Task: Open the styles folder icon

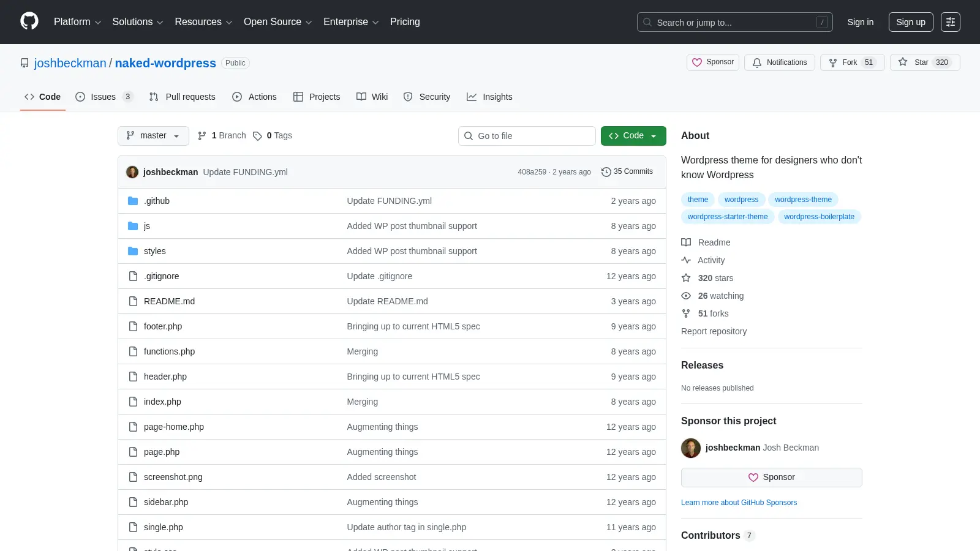Action: (133, 251)
